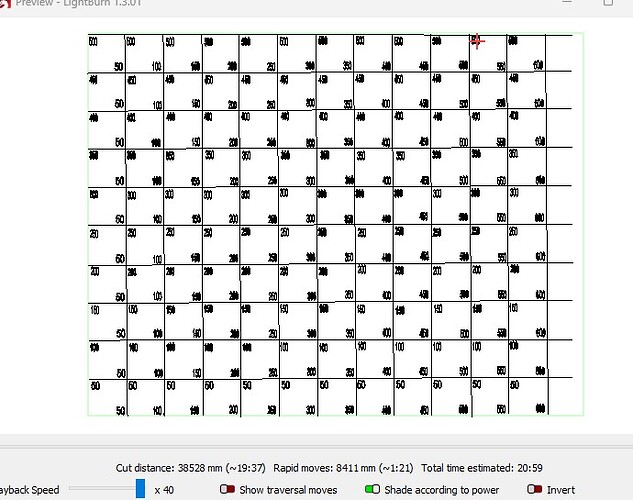The width and height of the screenshot is (633, 500).
Task: Toggle Show traversal moves switch
Action: (227, 489)
